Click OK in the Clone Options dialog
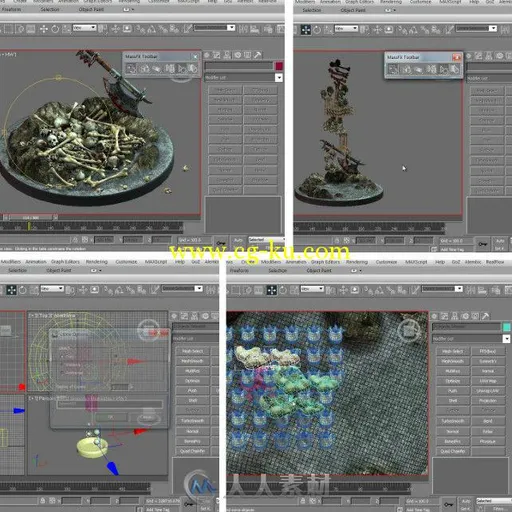Screen dimensions: 512x512 tap(111, 417)
